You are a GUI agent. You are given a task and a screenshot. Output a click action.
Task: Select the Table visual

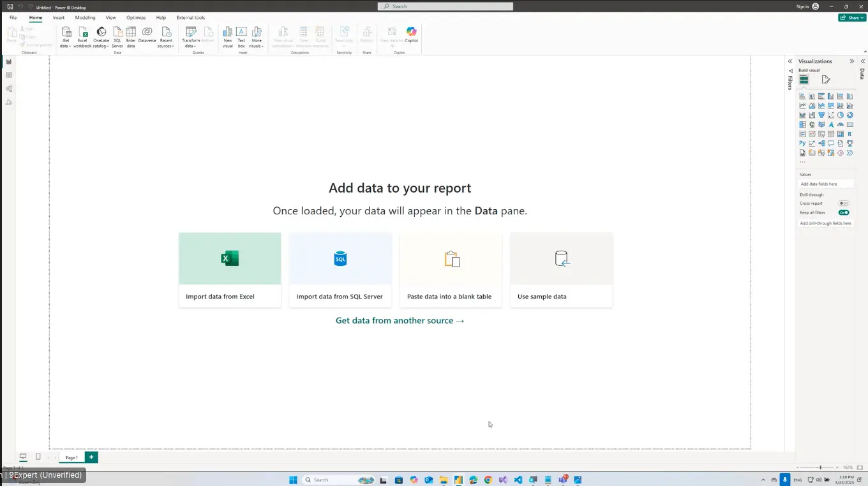click(x=831, y=134)
